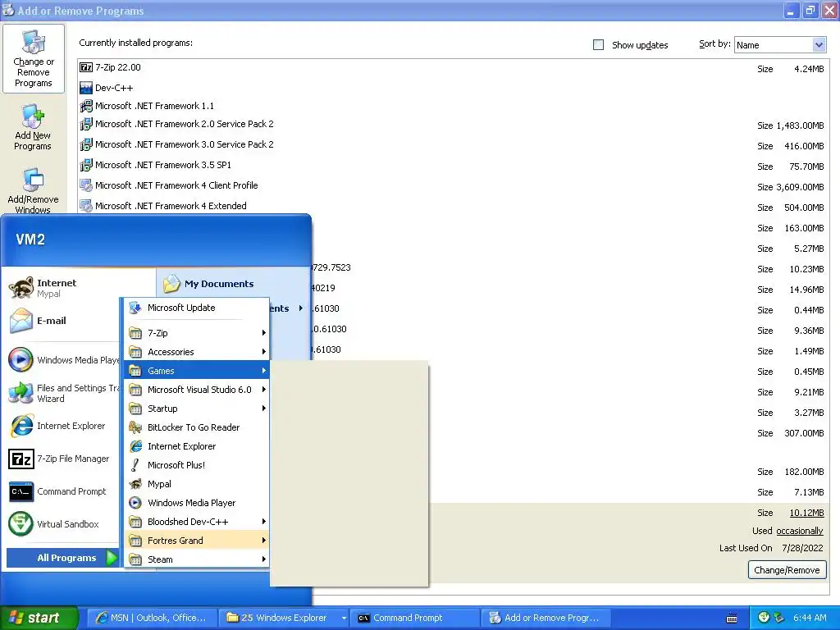Open Microsoft Plus! entry
This screenshot has height=630, width=840.
click(197, 465)
